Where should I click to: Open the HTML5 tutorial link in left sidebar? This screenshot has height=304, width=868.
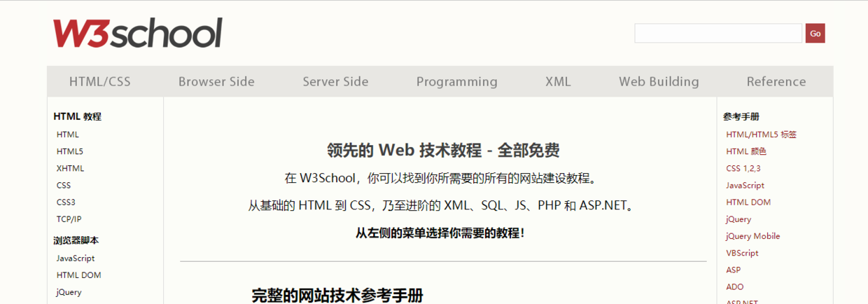point(70,151)
